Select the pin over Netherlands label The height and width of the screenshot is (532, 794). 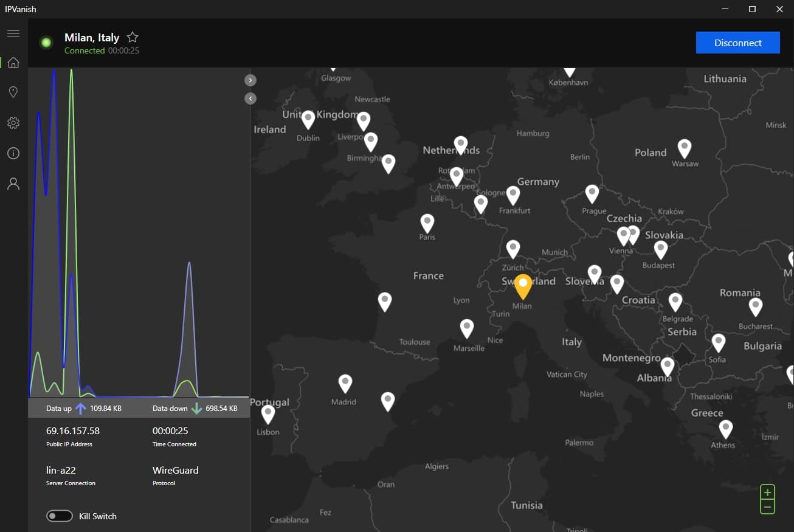[x=461, y=145]
